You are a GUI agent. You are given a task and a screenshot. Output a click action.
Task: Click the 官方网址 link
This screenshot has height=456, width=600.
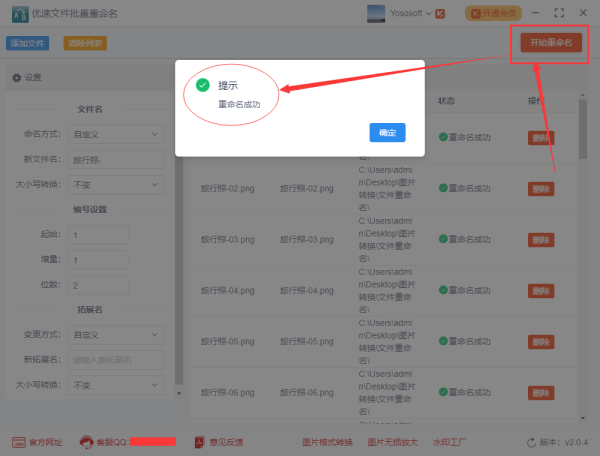click(46, 443)
